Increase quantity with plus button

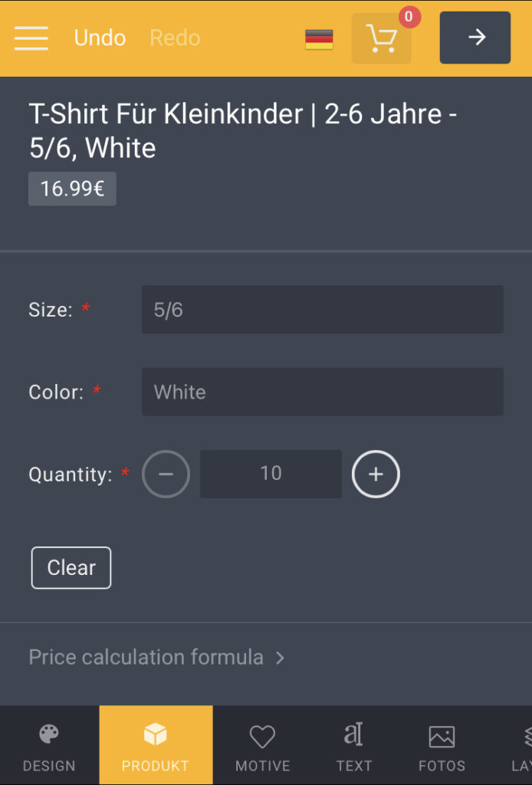[x=376, y=474]
